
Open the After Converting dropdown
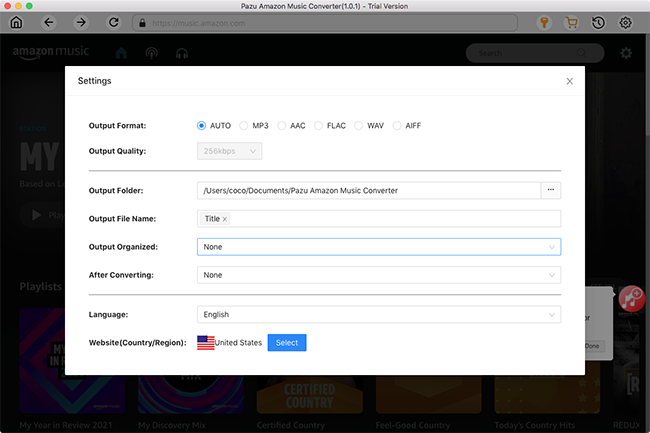pyautogui.click(x=378, y=275)
